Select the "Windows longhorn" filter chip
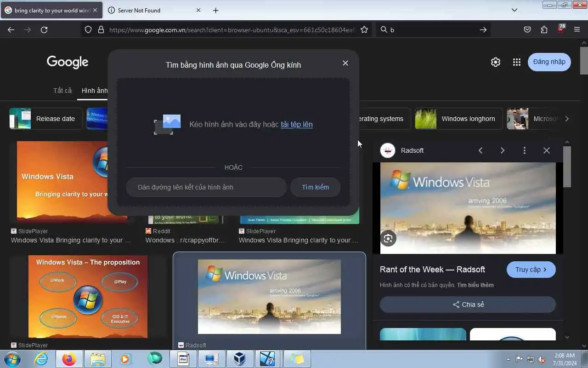This screenshot has height=368, width=588. [x=458, y=119]
